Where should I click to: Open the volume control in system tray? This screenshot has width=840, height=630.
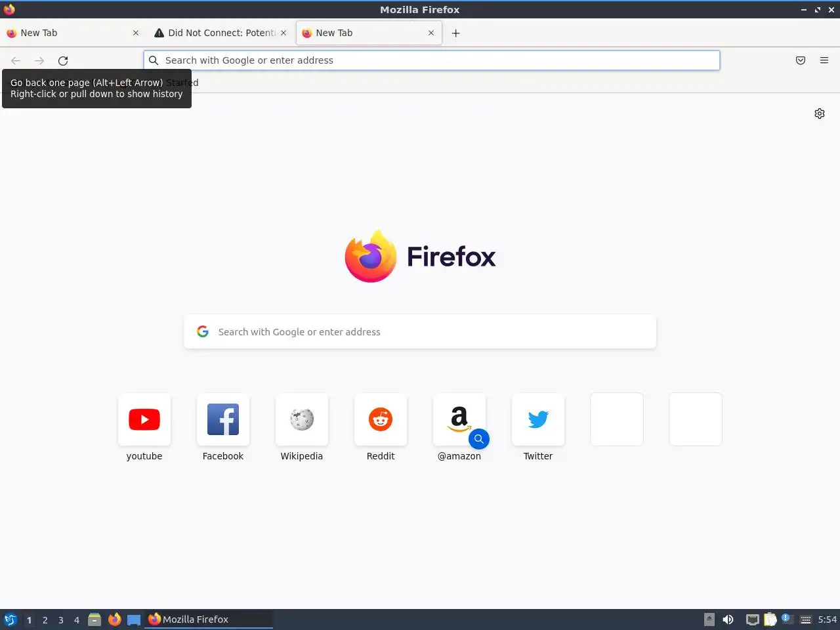(x=728, y=619)
